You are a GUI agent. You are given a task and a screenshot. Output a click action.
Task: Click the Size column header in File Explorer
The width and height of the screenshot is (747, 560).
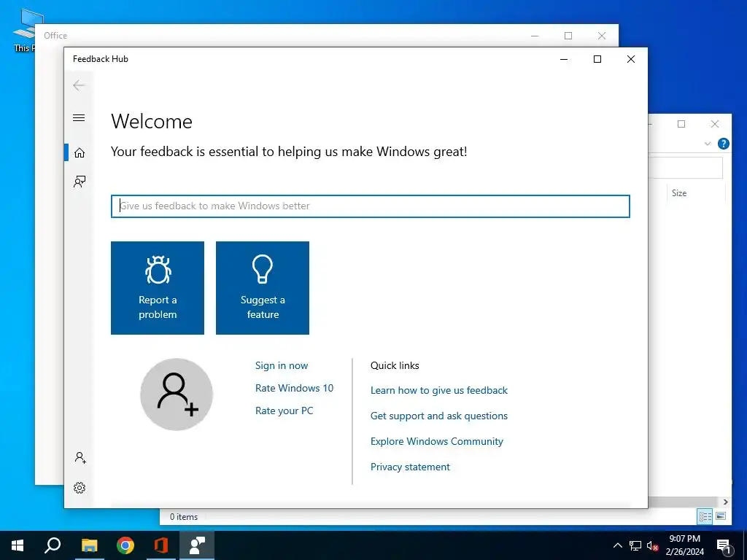tap(679, 192)
